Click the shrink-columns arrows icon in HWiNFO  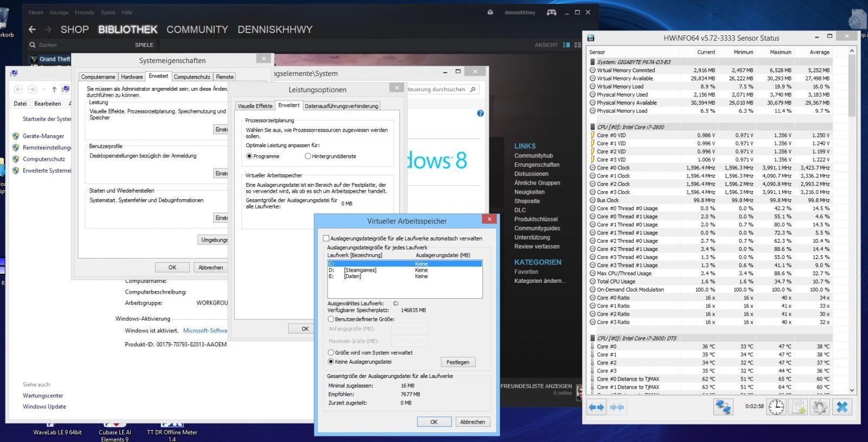617,407
